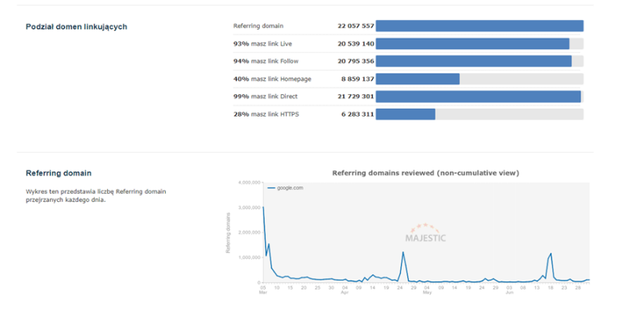Screen dimensions: 644x324
Task: Click the Majestic logo watermark in chart
Action: pyautogui.click(x=426, y=232)
